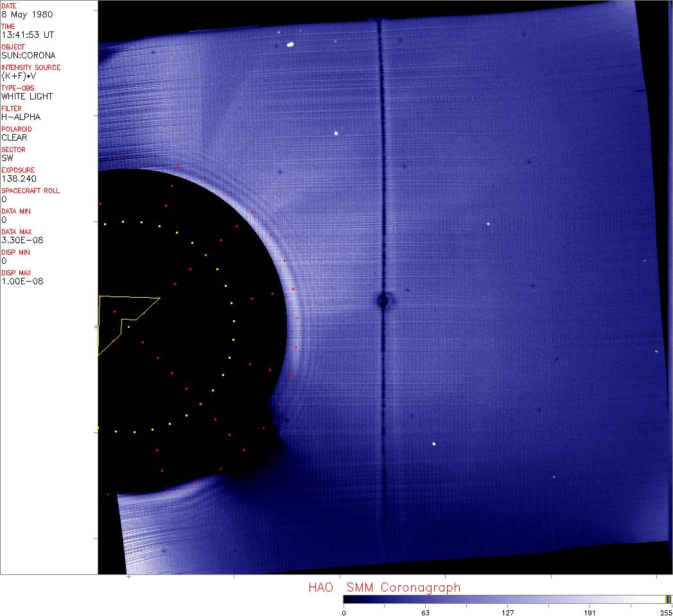Click the color bar at the 127 tick
The width and height of the screenshot is (673, 616).
pos(507,599)
